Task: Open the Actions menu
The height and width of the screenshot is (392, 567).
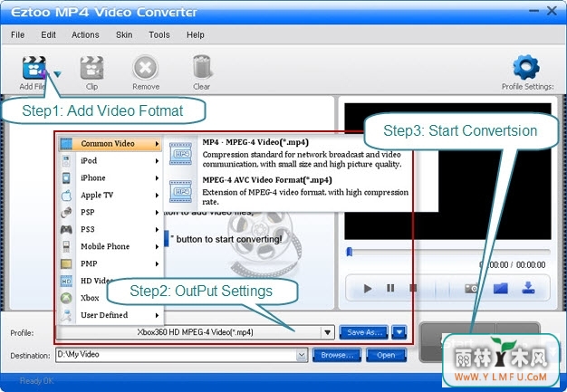Action: pos(85,35)
